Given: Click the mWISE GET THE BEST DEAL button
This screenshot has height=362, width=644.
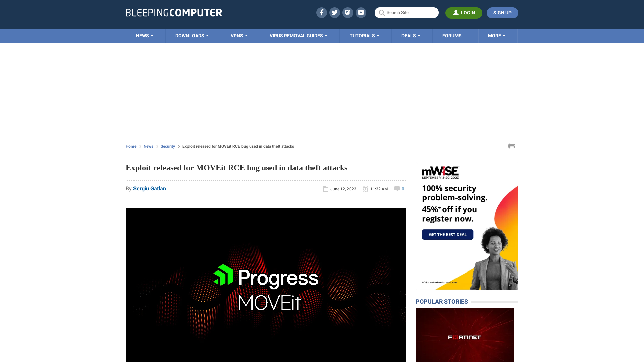Looking at the screenshot, I should (447, 234).
